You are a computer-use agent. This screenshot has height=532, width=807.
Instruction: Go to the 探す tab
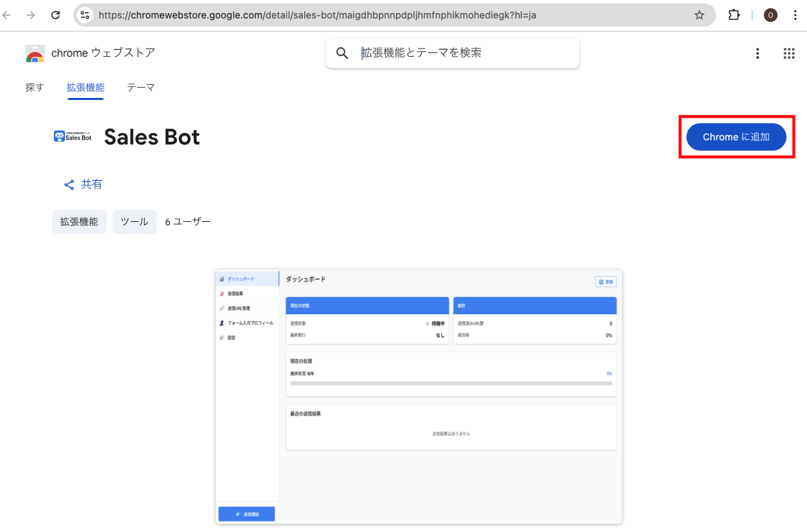pyautogui.click(x=34, y=88)
